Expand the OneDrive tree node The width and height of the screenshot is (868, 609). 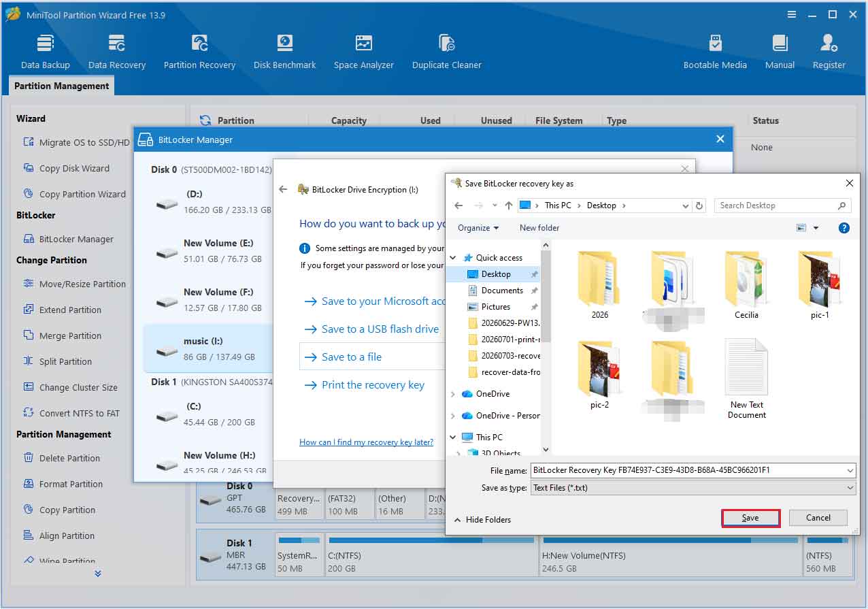coord(454,394)
